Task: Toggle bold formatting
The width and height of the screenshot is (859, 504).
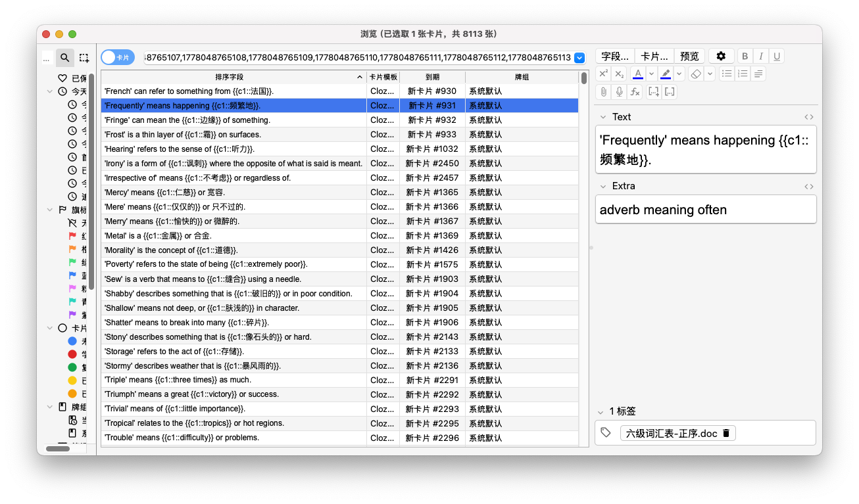Action: pyautogui.click(x=745, y=57)
